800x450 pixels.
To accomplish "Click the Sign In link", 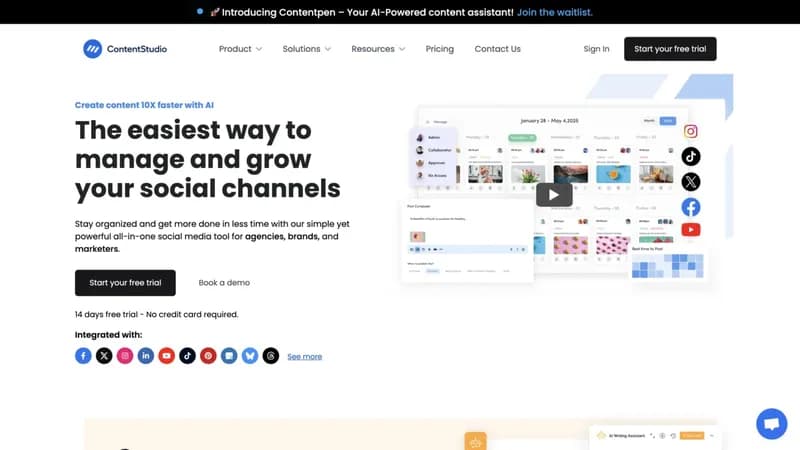I will [x=596, y=49].
